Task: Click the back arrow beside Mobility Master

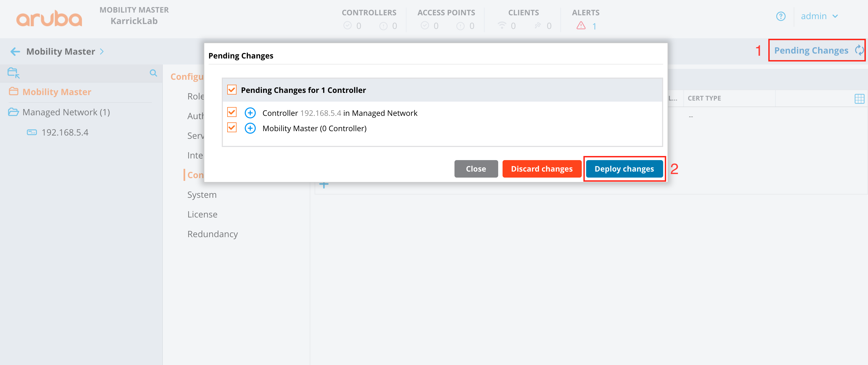Action: (15, 52)
